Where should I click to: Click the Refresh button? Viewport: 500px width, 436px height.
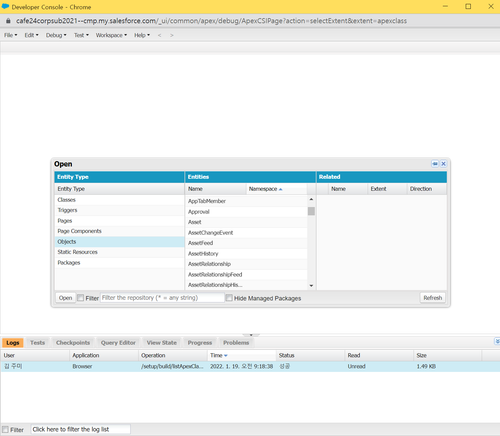(433, 298)
